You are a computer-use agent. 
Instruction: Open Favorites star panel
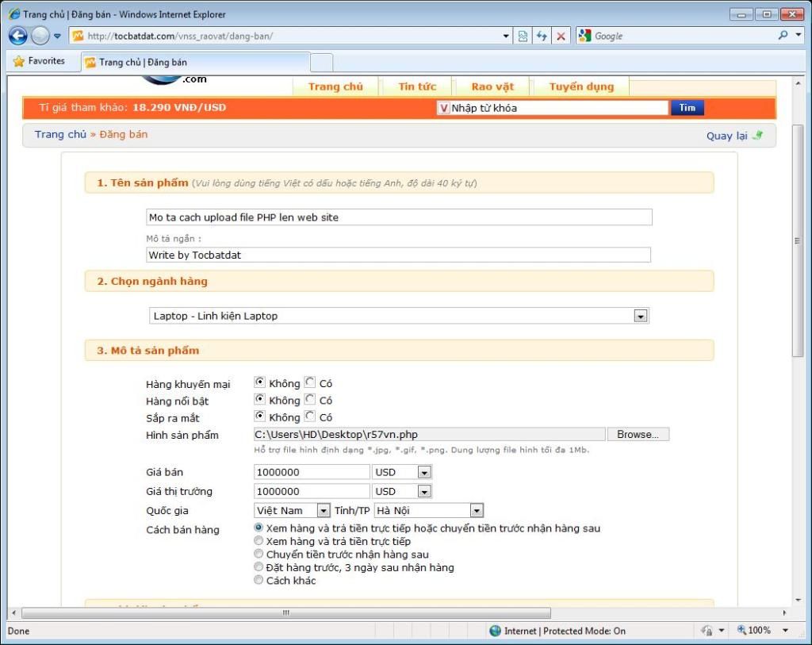tap(39, 61)
